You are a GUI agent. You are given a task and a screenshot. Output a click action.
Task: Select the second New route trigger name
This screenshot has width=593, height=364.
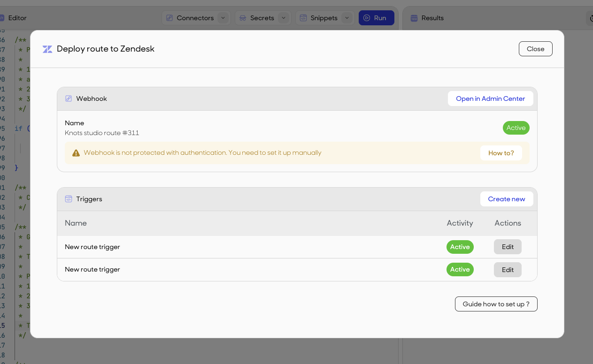click(x=92, y=269)
